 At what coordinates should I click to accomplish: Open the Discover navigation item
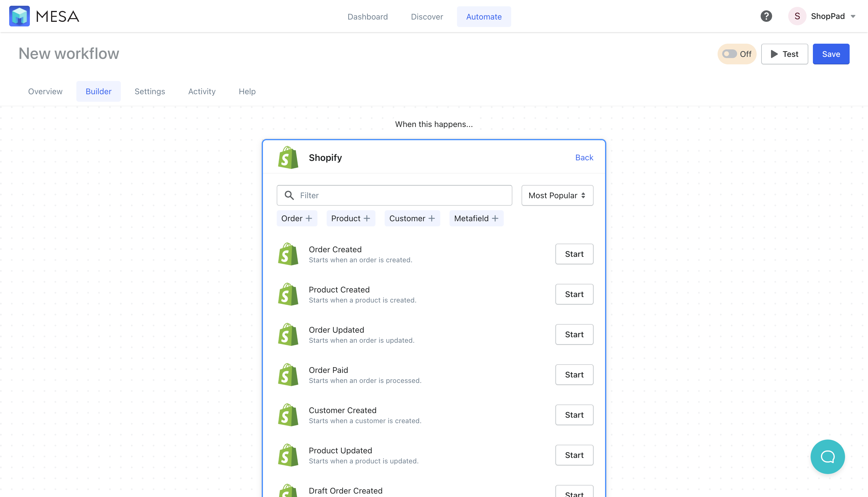427,16
